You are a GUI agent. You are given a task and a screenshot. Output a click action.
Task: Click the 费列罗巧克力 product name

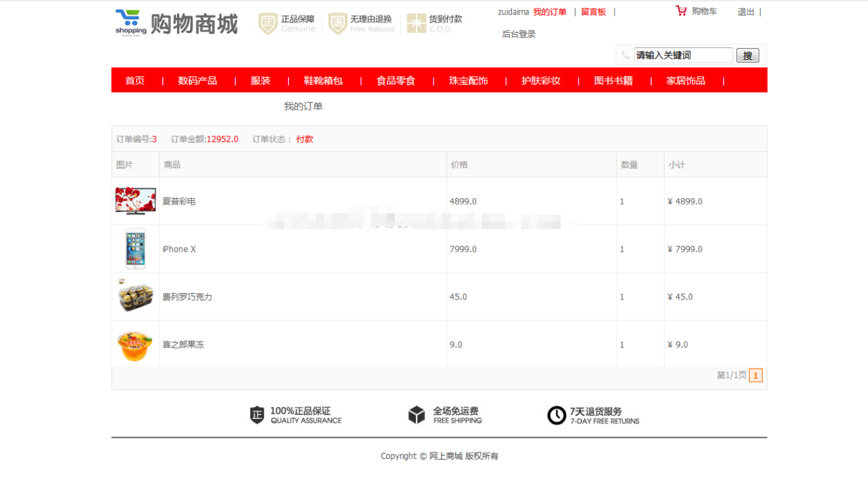[x=188, y=297]
